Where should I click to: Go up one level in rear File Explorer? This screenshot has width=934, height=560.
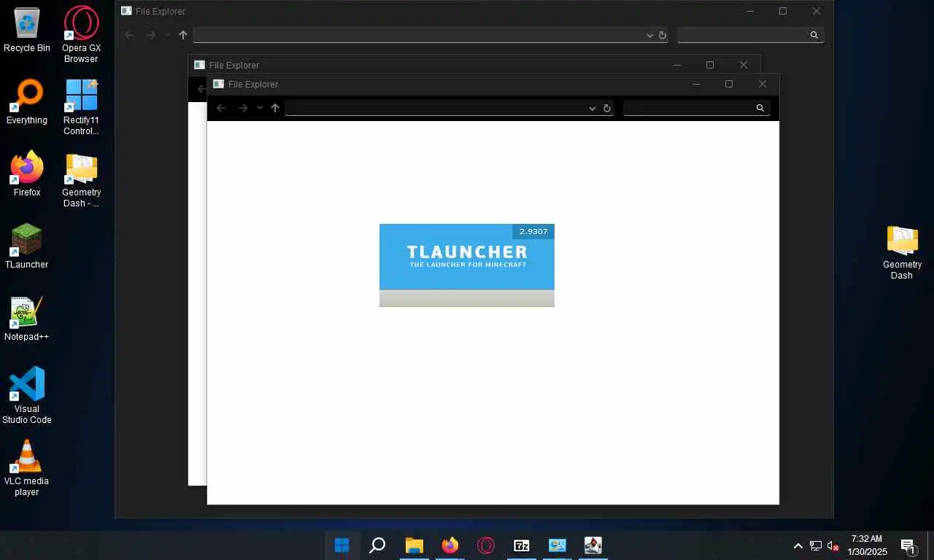[x=183, y=35]
